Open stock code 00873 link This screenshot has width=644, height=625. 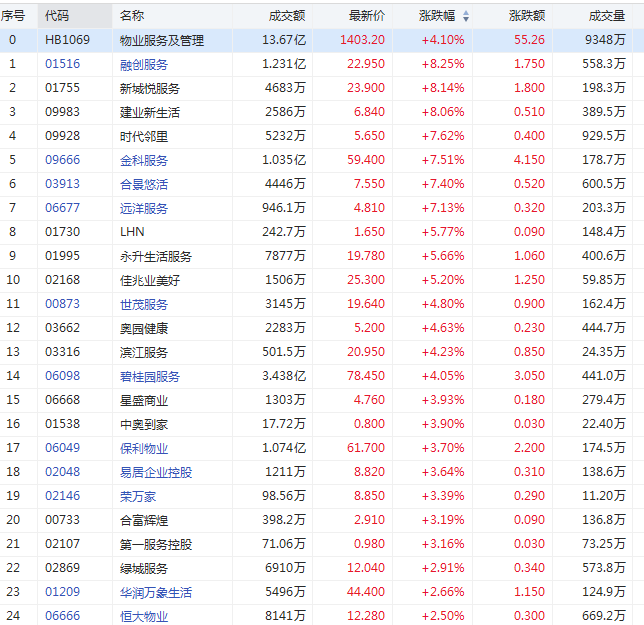62,304
